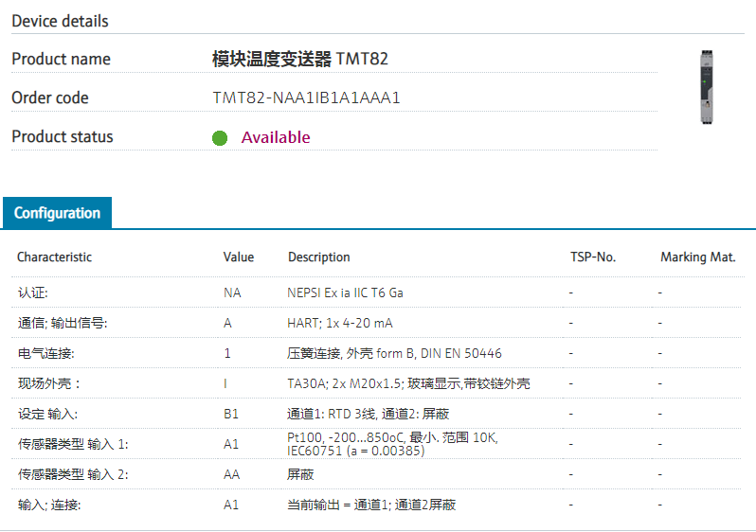
Task: Click the Available product status text
Action: (x=276, y=137)
